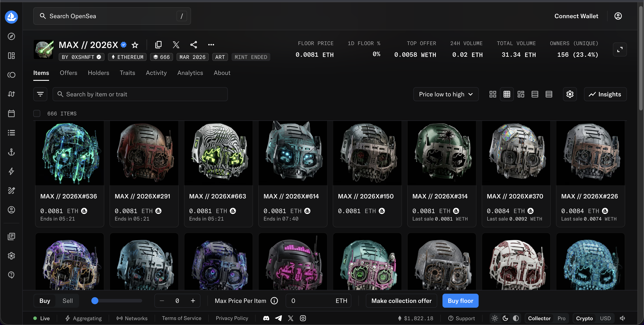
Task: Open the Collections grid icon in sidebar
Action: pos(11,55)
